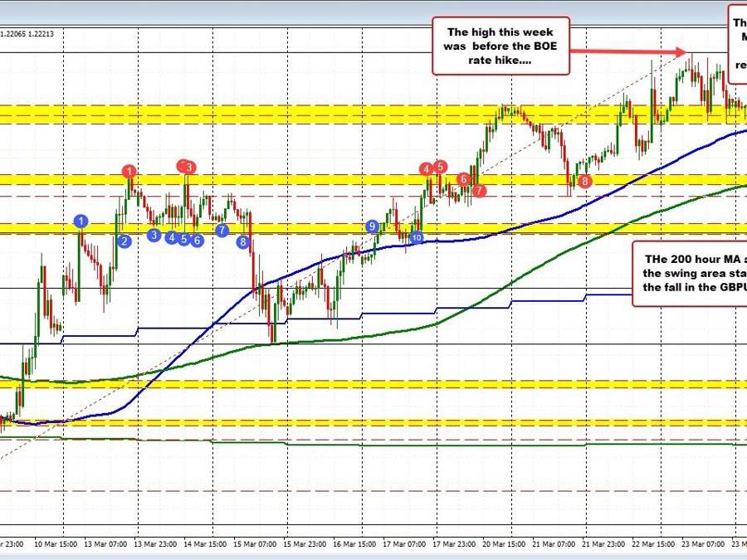Select the red numbered marker 1
This screenshot has width=747, height=560.
click(129, 172)
